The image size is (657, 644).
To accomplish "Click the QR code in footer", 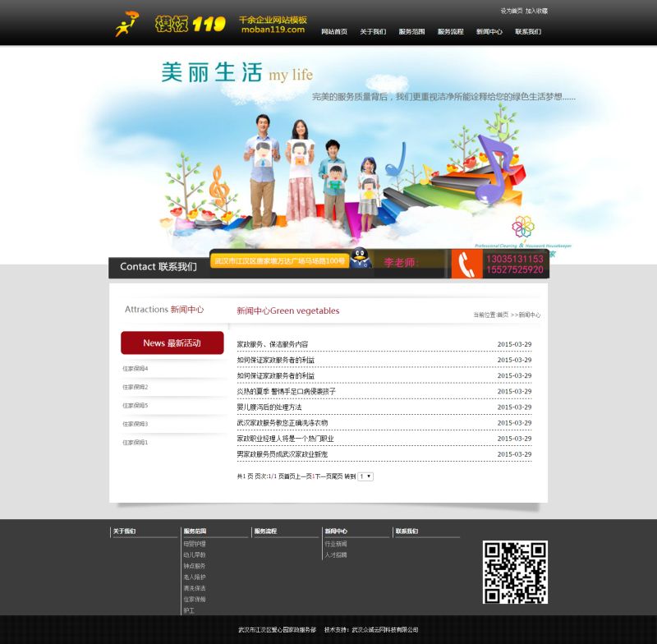I will [x=515, y=572].
